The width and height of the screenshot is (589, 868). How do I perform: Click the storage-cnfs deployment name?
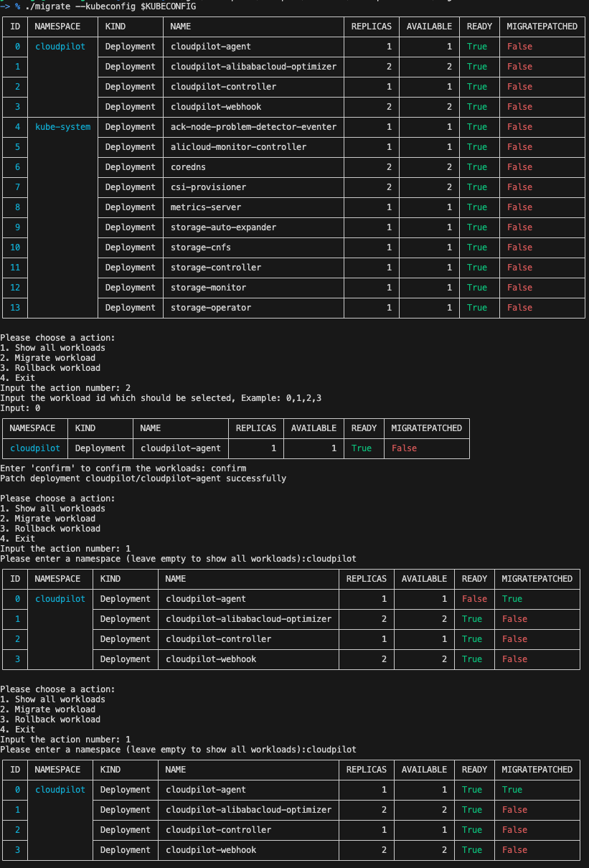[x=201, y=247]
